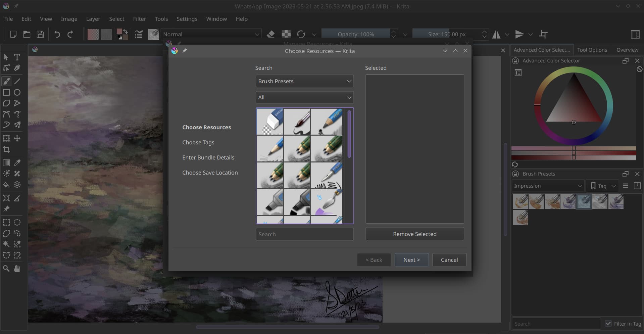Select the Crop tool

(6, 149)
